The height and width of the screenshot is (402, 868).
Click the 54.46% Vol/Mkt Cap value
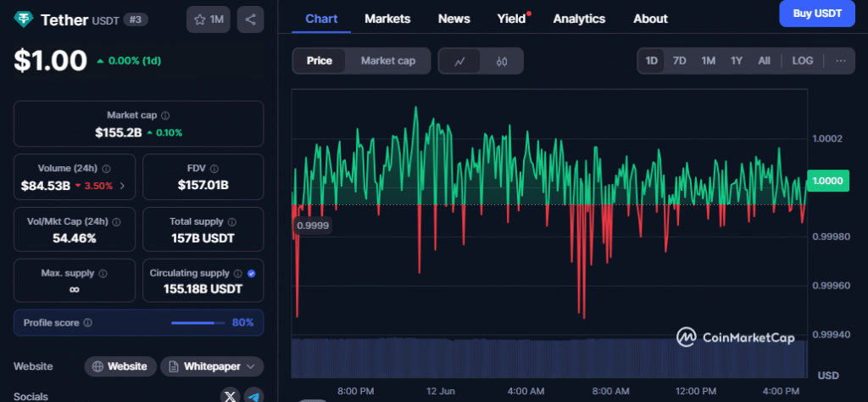tap(75, 238)
